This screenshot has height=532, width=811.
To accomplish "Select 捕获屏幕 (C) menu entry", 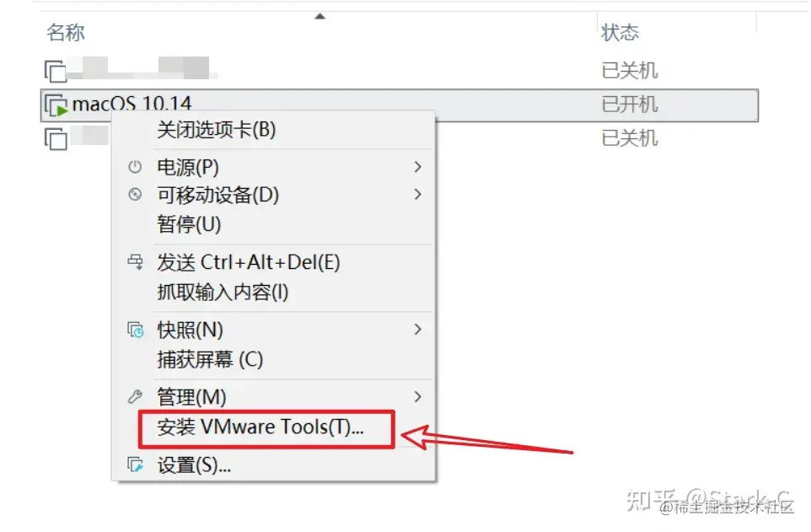I will pyautogui.click(x=210, y=359).
